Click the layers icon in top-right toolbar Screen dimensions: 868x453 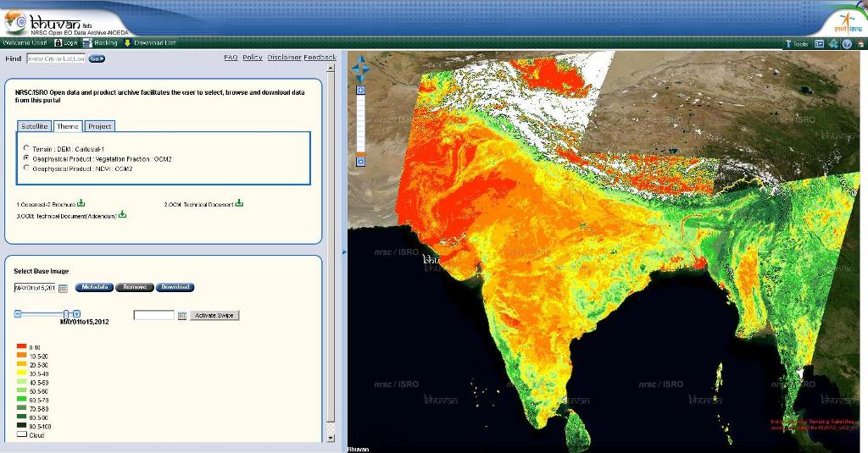[833, 44]
